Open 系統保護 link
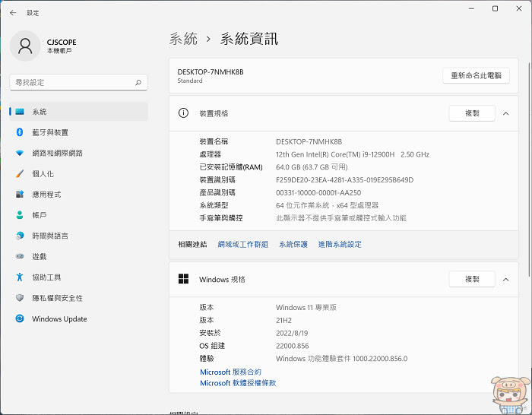532x415 pixels. click(293, 244)
